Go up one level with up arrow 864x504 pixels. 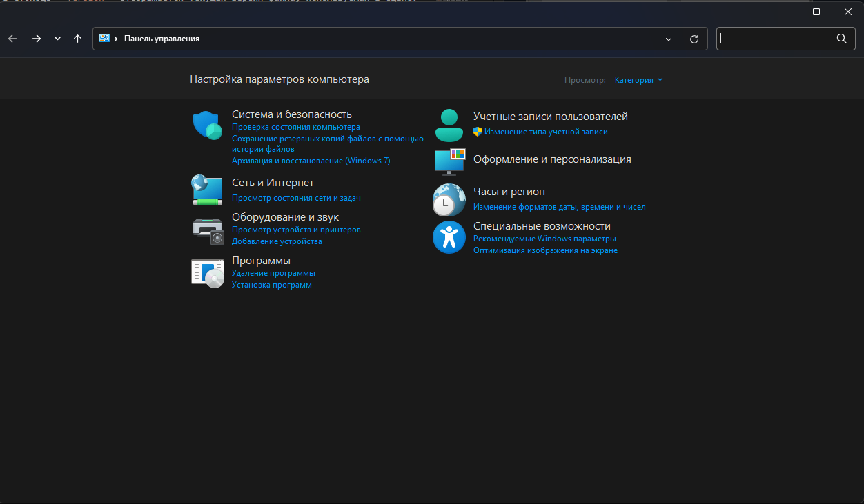point(78,39)
